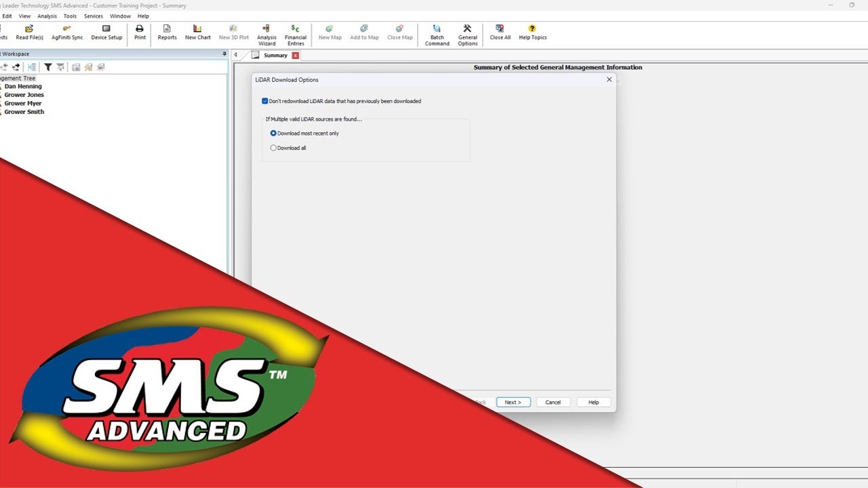Click the New 3D Plot icon
Viewport: 868px width, 488px height.
[x=233, y=32]
